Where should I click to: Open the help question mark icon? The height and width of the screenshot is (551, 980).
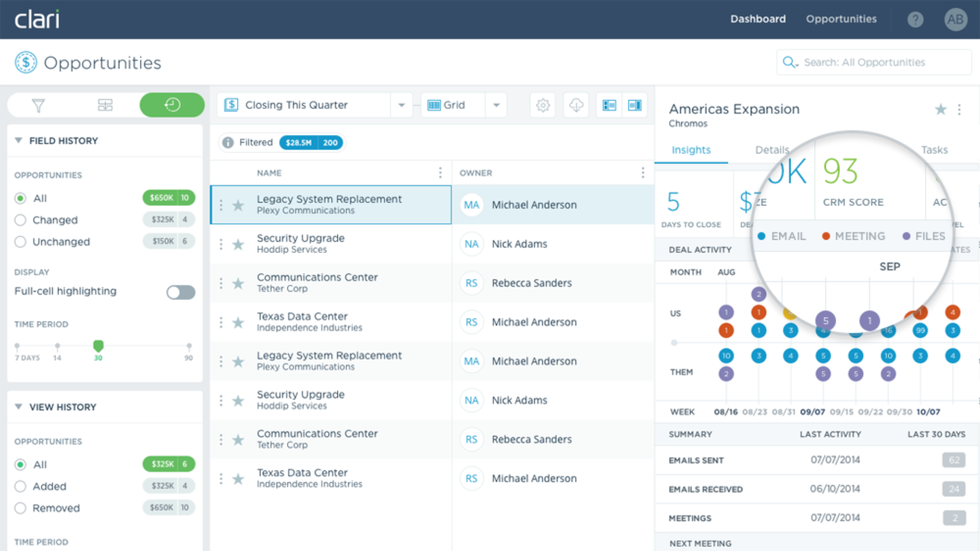915,19
